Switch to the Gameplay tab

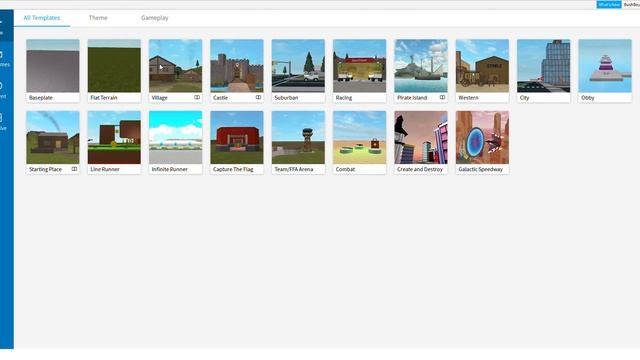coord(155,18)
